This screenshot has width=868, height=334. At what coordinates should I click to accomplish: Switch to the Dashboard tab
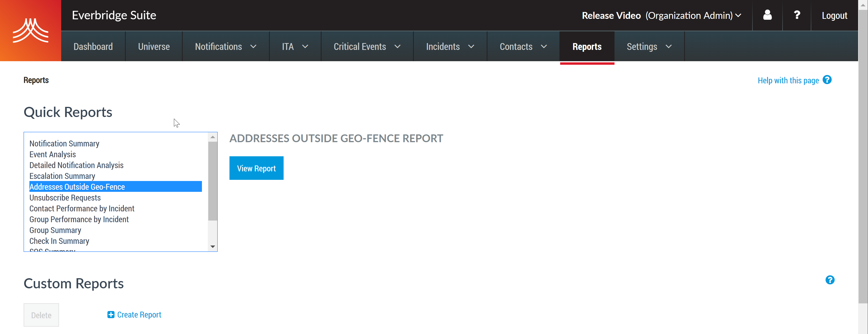coord(93,46)
